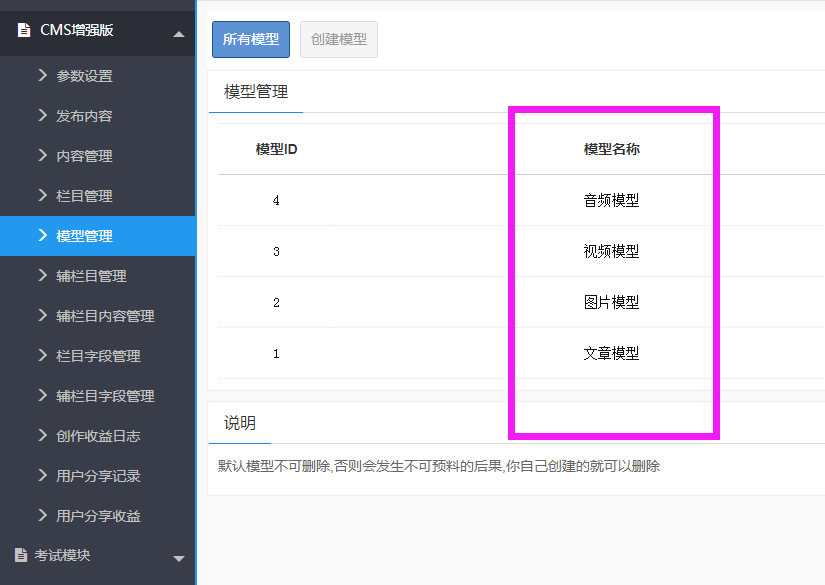Image resolution: width=825 pixels, height=585 pixels.
Task: Go to 栏目字段管理 in sidebar
Action: 98,356
